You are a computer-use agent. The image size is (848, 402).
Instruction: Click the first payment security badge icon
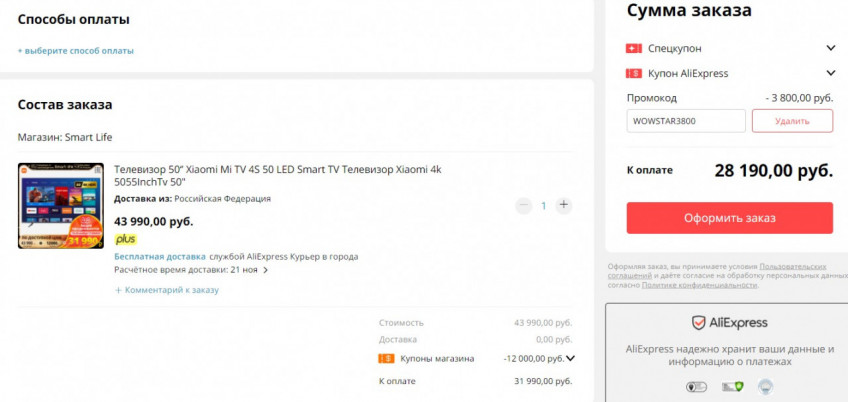(x=696, y=387)
